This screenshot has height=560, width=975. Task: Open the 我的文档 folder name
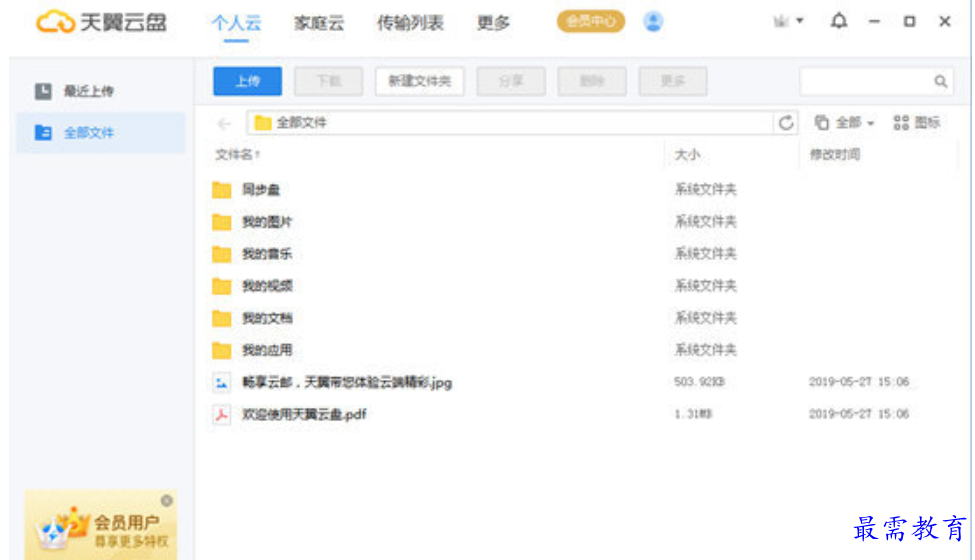tap(267, 318)
